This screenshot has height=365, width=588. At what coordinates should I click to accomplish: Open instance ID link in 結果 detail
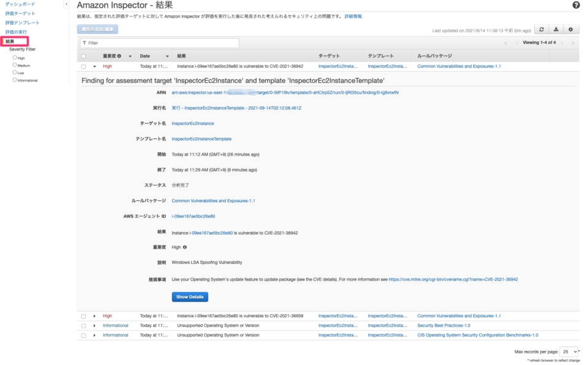(211, 233)
